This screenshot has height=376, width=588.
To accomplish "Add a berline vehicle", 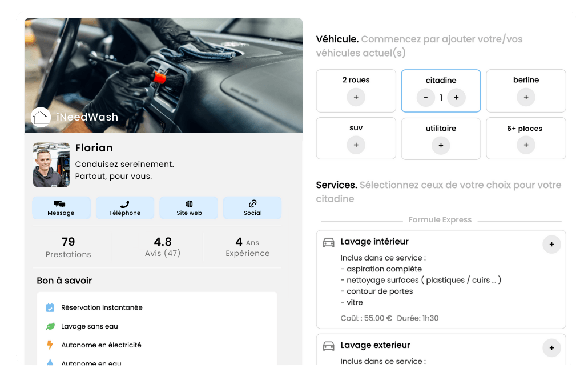I will click(526, 97).
